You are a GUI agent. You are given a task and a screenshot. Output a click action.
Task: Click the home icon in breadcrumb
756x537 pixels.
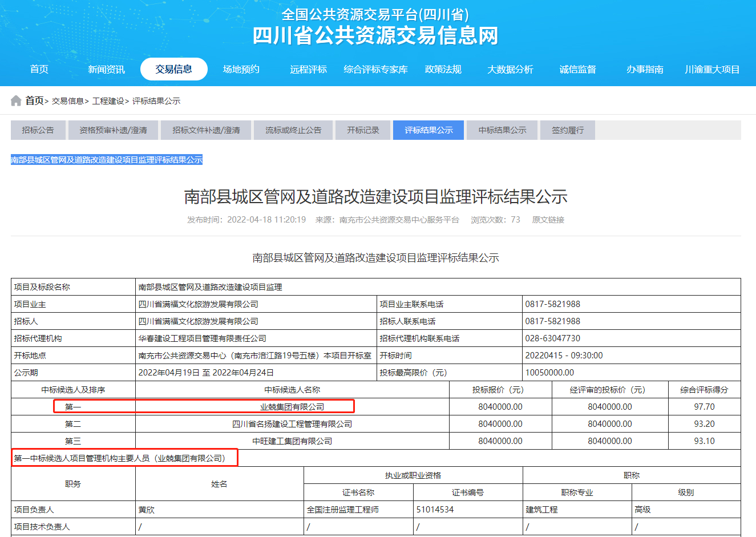click(16, 101)
